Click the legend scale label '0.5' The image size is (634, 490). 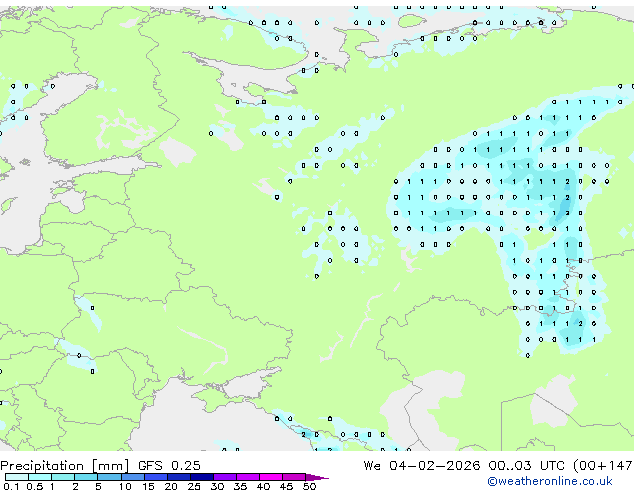point(35,486)
